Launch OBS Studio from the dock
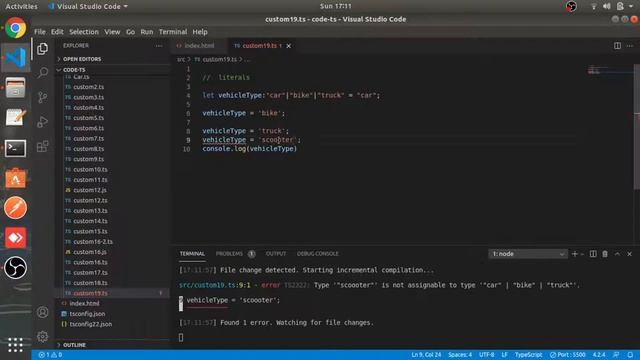Screen dimensions: 640x360 [x=16, y=268]
